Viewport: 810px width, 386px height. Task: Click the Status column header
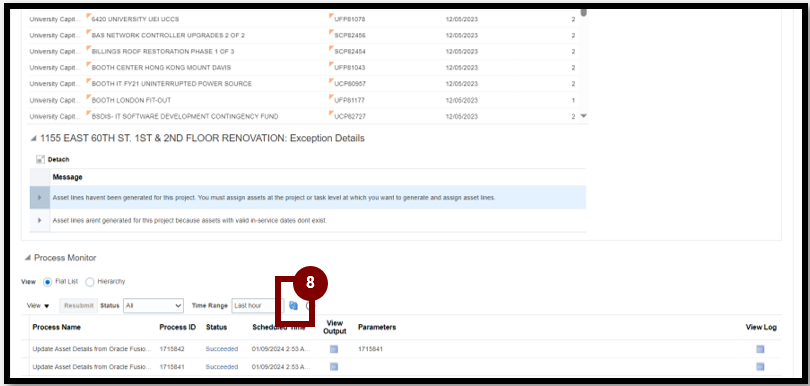216,327
